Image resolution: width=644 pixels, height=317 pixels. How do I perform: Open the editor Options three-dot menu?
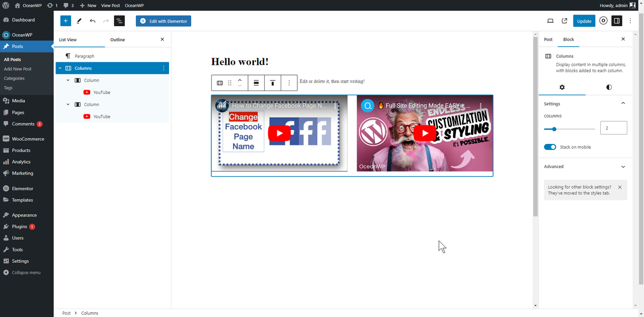(x=630, y=21)
